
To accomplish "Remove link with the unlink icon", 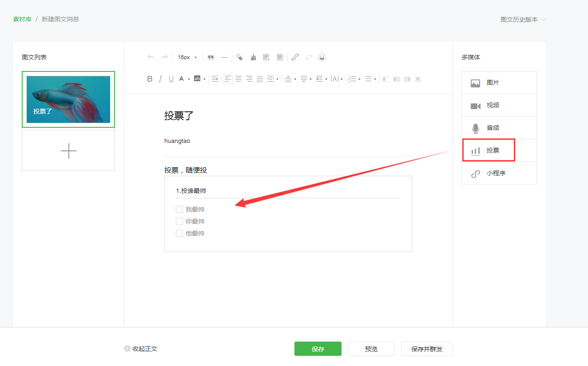I will click(309, 57).
